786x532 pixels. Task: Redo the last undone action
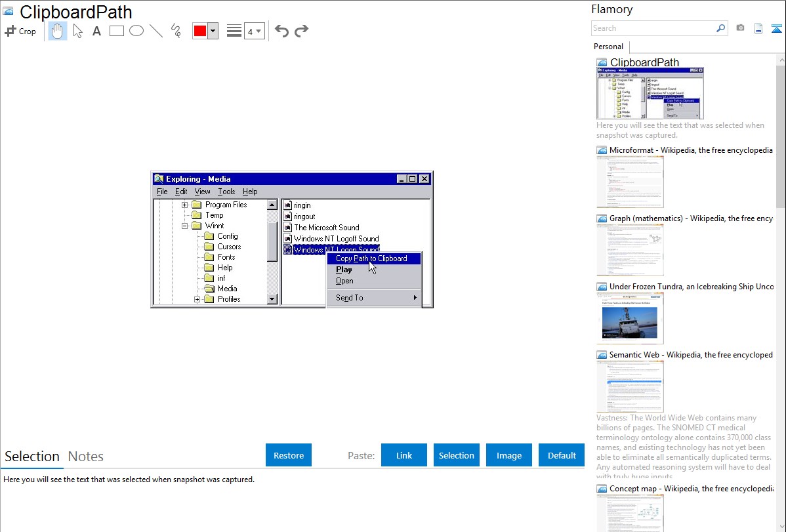[x=301, y=31]
